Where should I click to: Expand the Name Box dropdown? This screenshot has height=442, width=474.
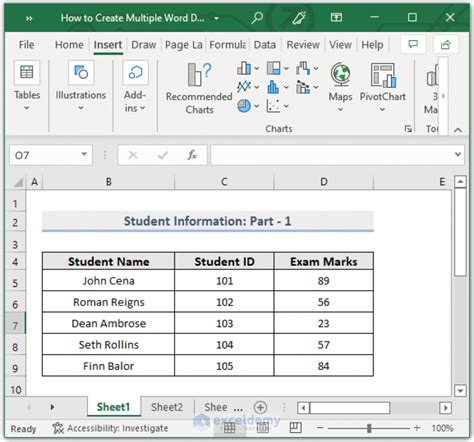click(x=84, y=154)
